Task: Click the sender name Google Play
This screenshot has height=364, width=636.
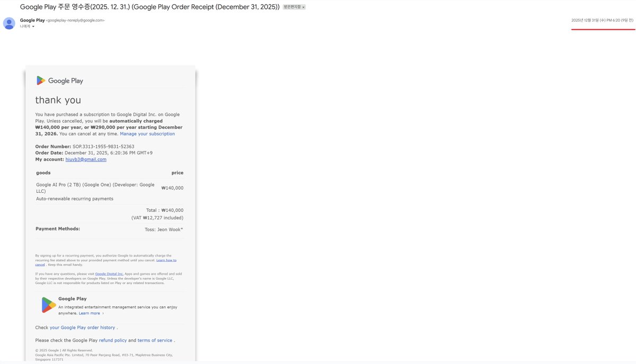Action: [x=32, y=20]
